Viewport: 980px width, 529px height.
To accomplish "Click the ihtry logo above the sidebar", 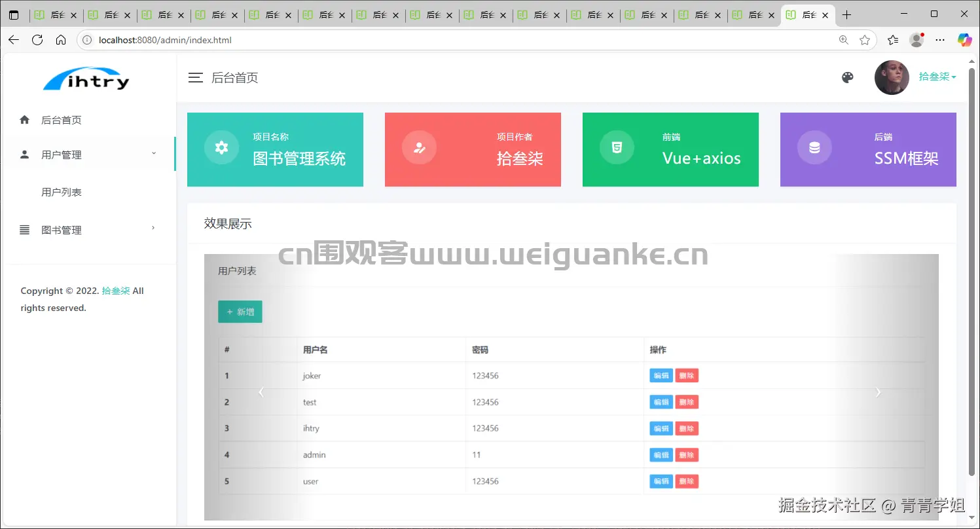I will coord(86,79).
